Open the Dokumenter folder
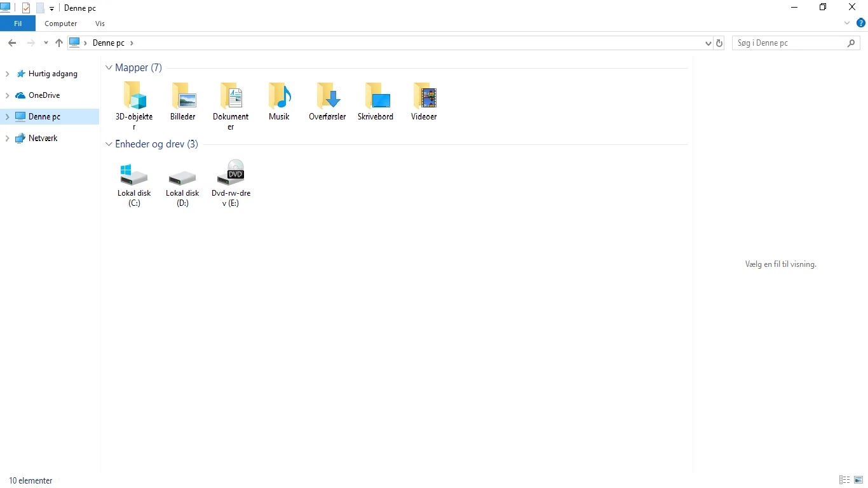Image resolution: width=868 pixels, height=488 pixels. (x=231, y=105)
